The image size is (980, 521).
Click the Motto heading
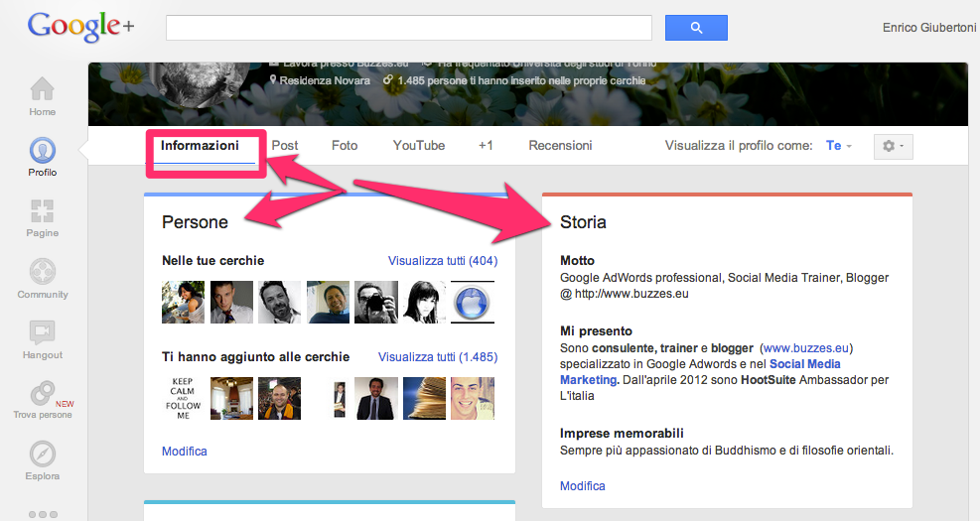[577, 260]
